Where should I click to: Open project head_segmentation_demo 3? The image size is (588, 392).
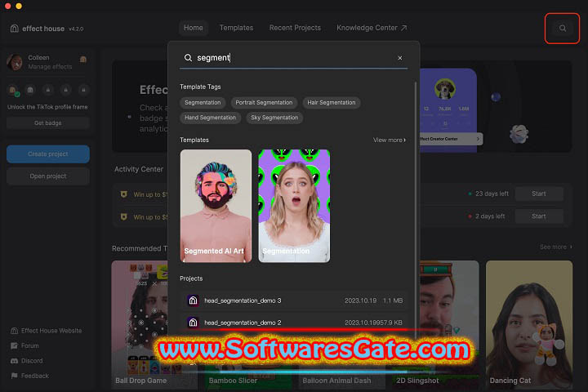coord(294,301)
